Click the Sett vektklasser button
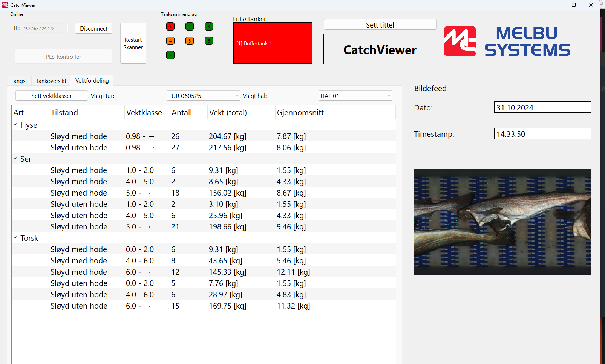Screen dimensions: 605x364 coord(52,96)
